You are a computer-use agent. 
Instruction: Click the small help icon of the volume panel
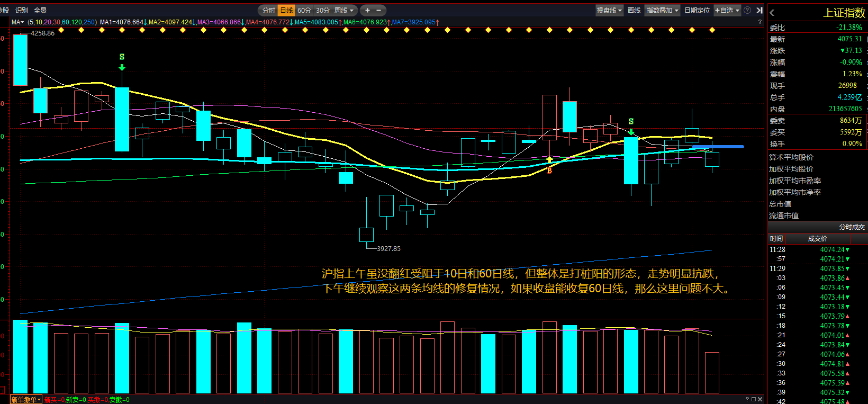tap(747, 399)
